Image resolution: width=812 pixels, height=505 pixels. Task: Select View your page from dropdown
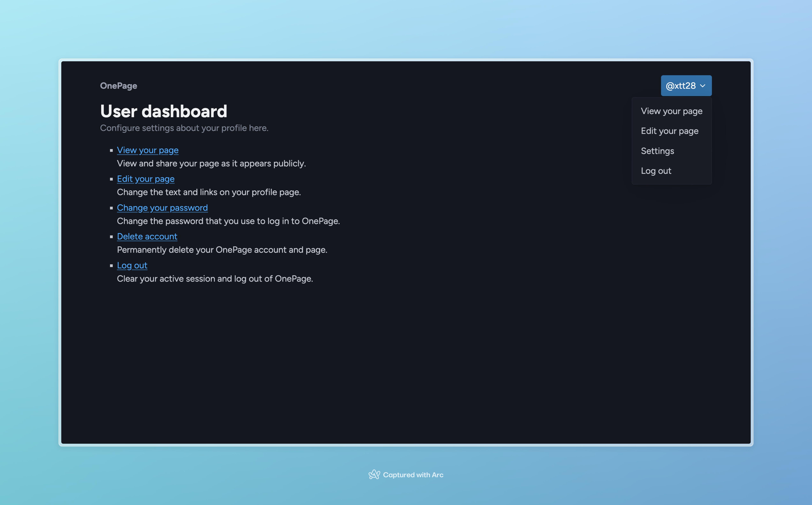(671, 111)
